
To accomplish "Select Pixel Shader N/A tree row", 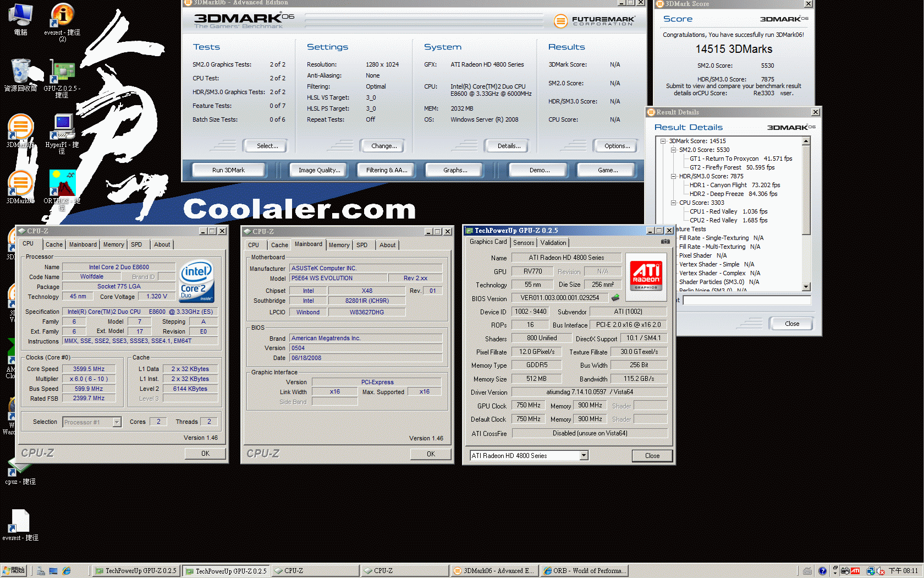I will click(703, 255).
